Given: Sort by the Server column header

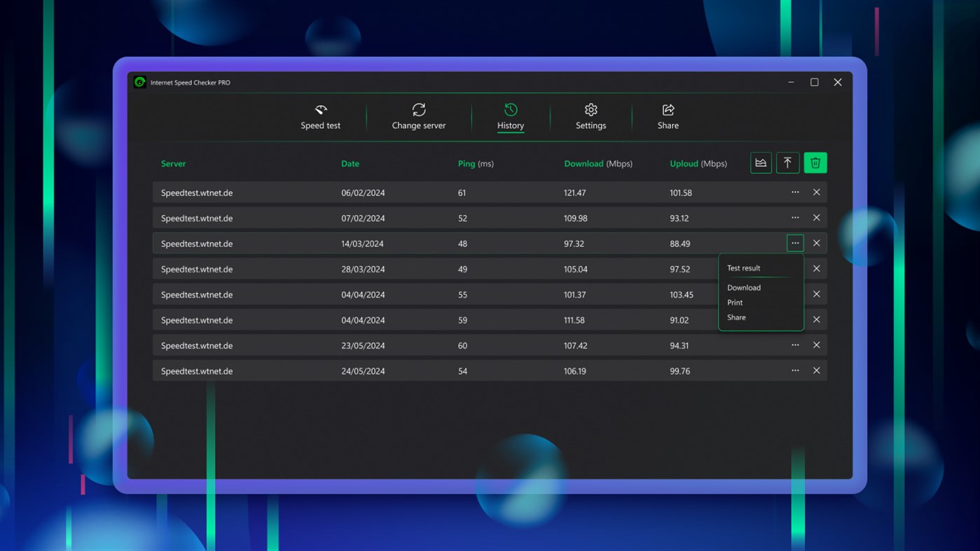Looking at the screenshot, I should pyautogui.click(x=174, y=164).
